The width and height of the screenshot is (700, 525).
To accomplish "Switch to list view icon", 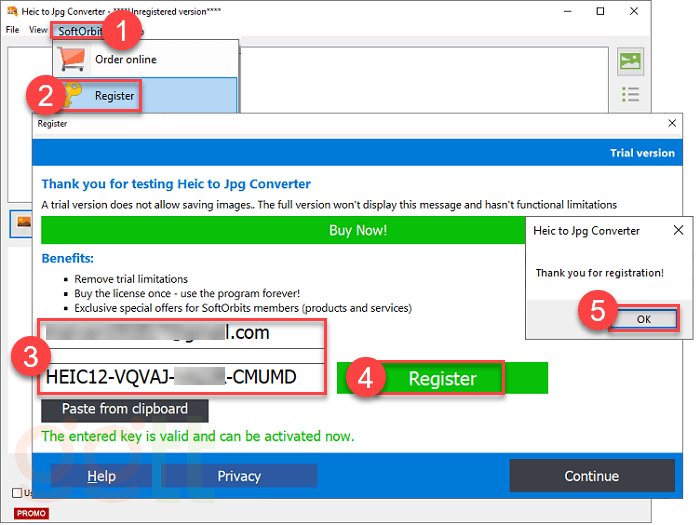I will point(630,94).
